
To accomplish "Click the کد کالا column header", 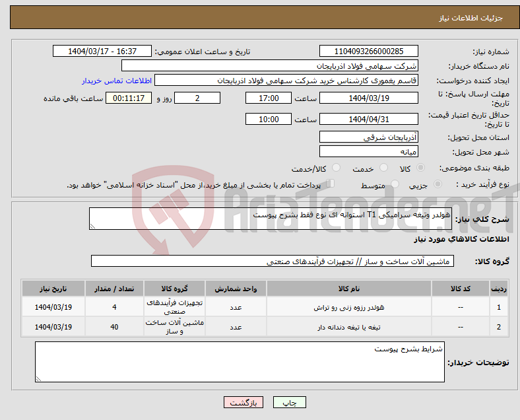I will (461, 289).
